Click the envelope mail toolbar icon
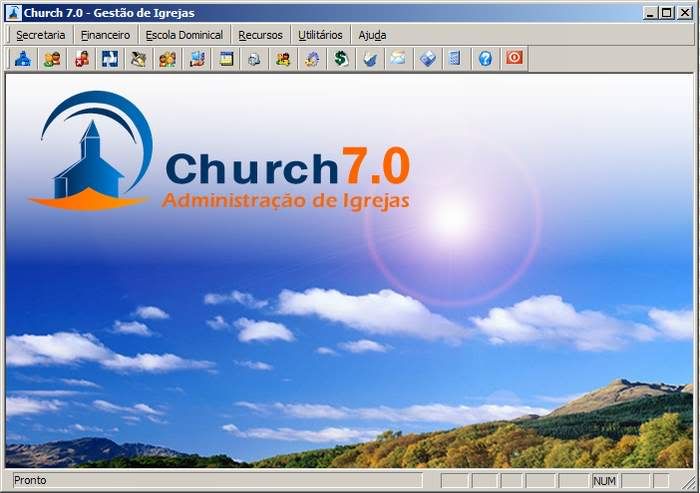Viewport: 700px width, 493px height. coord(398,59)
